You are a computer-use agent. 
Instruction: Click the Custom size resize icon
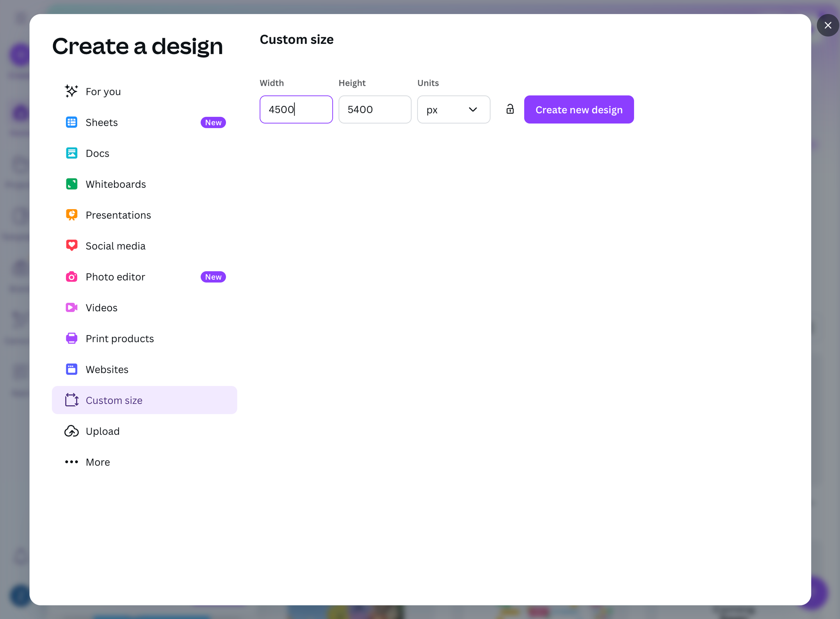point(71,400)
